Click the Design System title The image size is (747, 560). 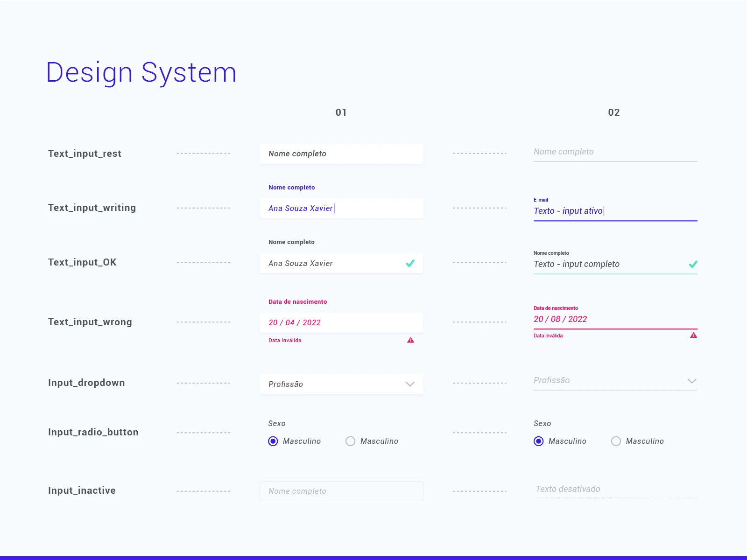[141, 72]
